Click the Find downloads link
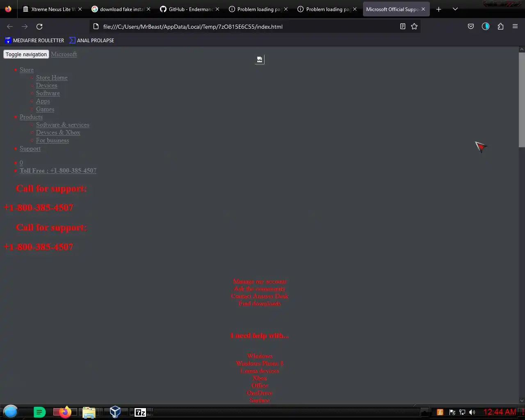This screenshot has width=525, height=420. [x=260, y=304]
